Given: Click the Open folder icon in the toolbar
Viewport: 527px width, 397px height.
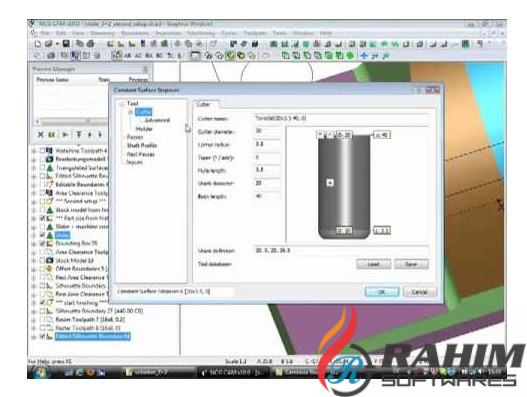Looking at the screenshot, I should pos(49,44).
